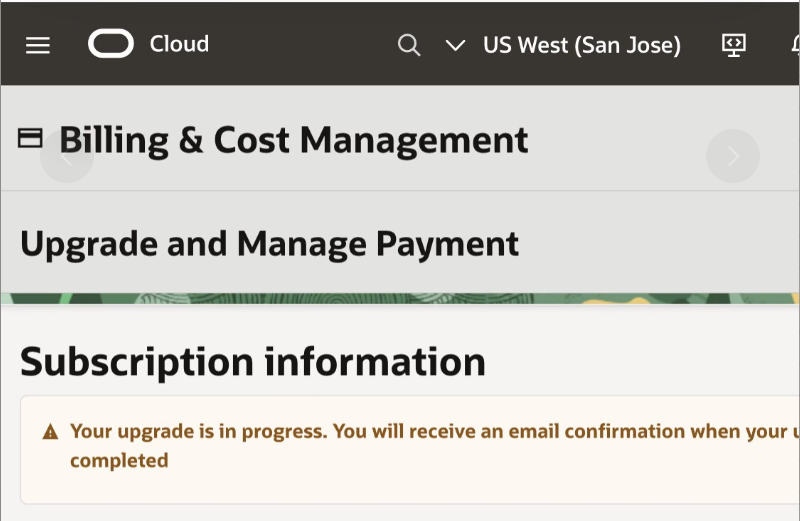This screenshot has width=800, height=521.
Task: Select the Upgrade and Manage Payment heading
Action: pos(269,243)
